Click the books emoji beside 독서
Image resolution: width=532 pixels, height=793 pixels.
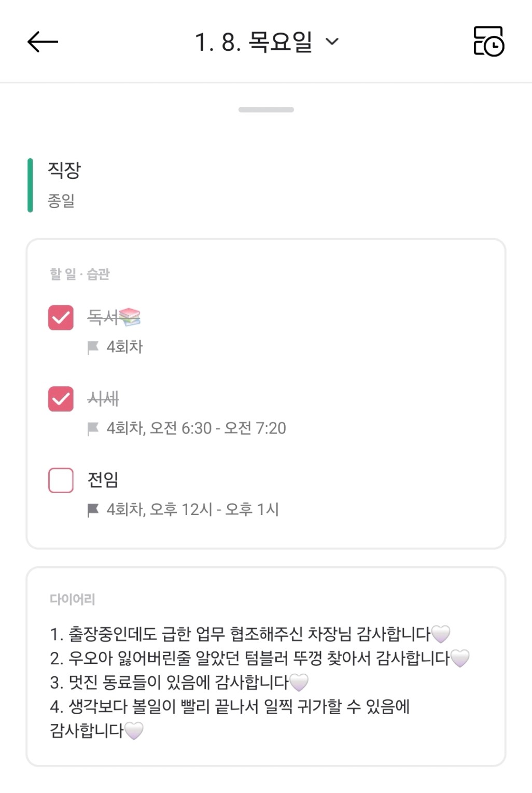pyautogui.click(x=130, y=317)
